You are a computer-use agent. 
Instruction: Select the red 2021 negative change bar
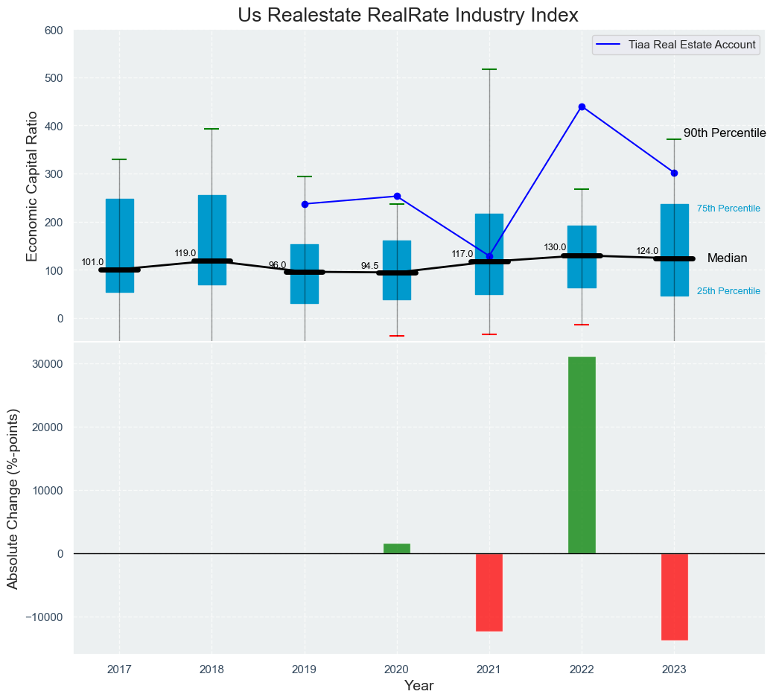(x=489, y=592)
